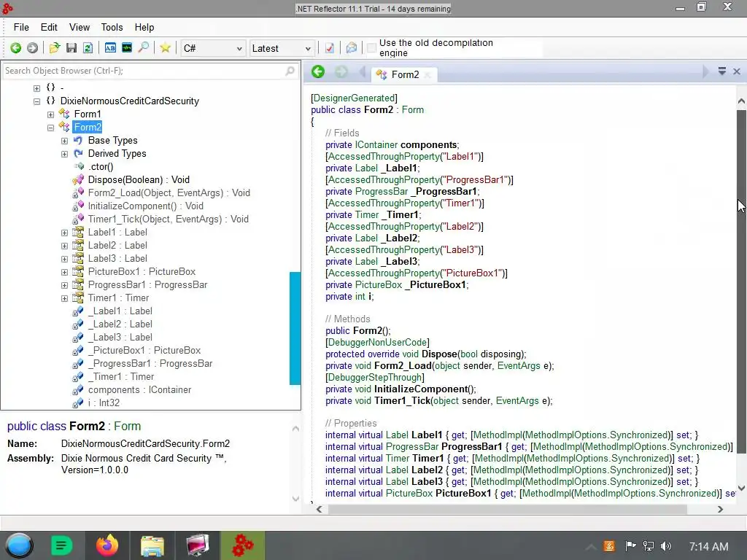
Task: Select Timer1_Tick(Object, EventArgs) in the tree
Action: 169,219
